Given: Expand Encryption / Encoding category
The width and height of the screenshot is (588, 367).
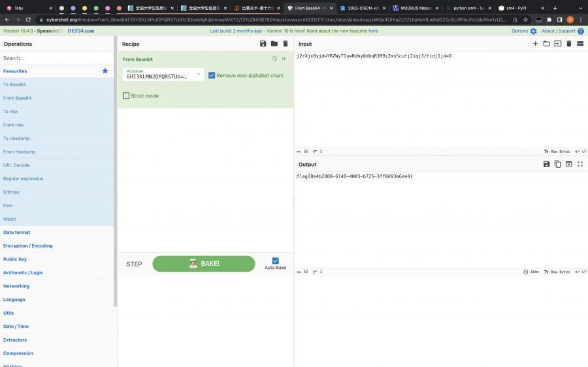Looking at the screenshot, I should [57, 246].
